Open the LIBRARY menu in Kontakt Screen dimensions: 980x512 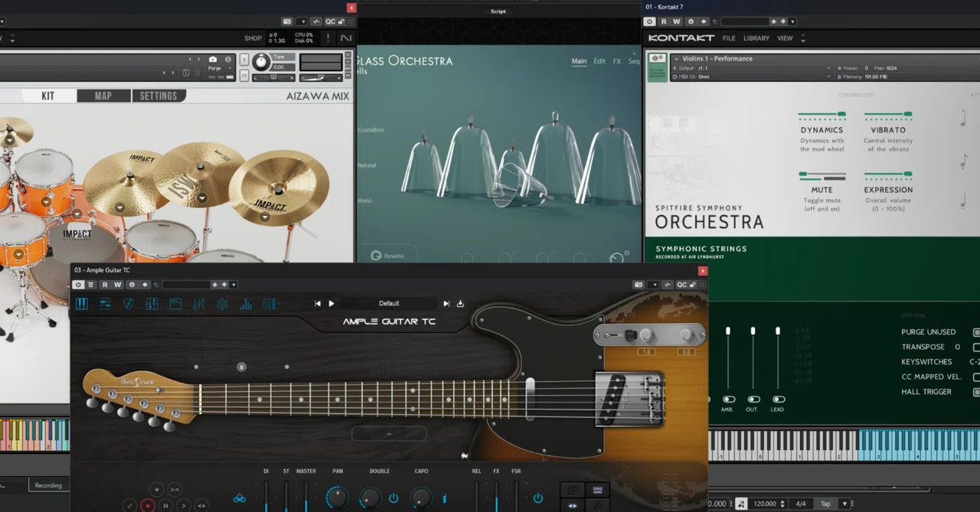point(756,38)
